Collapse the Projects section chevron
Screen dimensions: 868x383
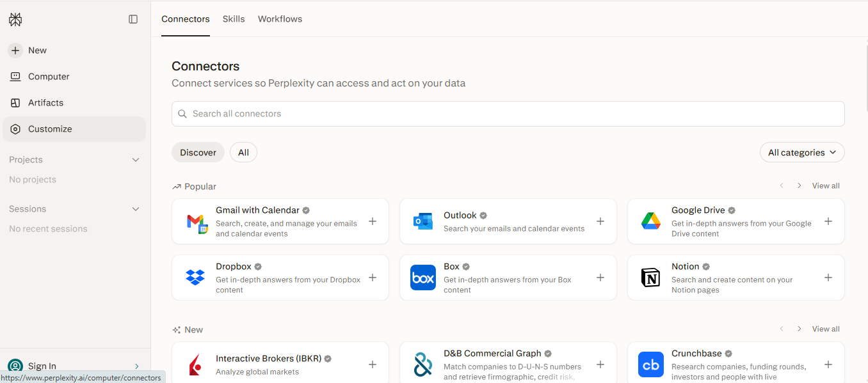136,160
